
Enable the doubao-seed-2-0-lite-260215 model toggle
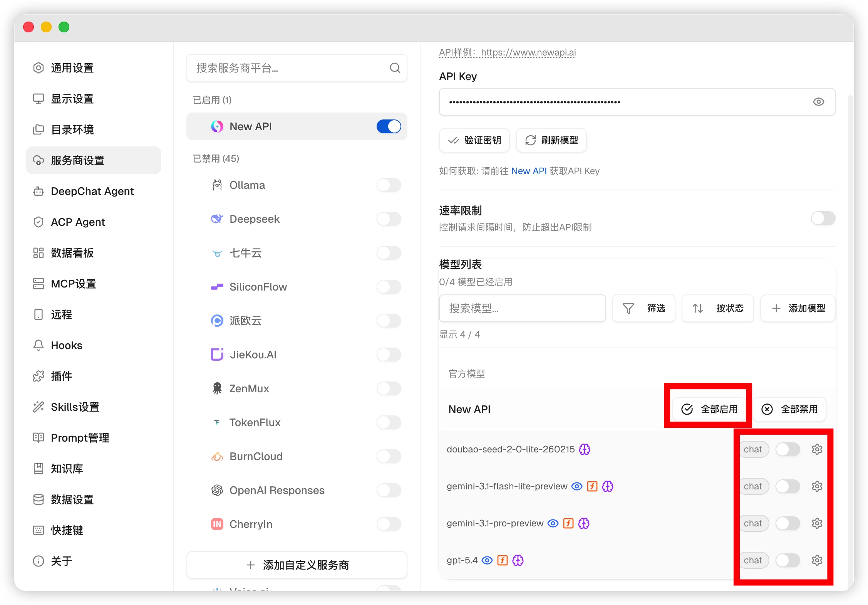[x=788, y=449]
